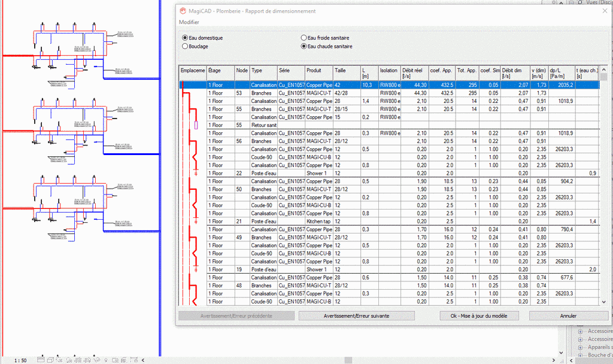Click the Débit réel column header
Image resolution: width=613 pixels, height=364 pixels.
click(414, 73)
